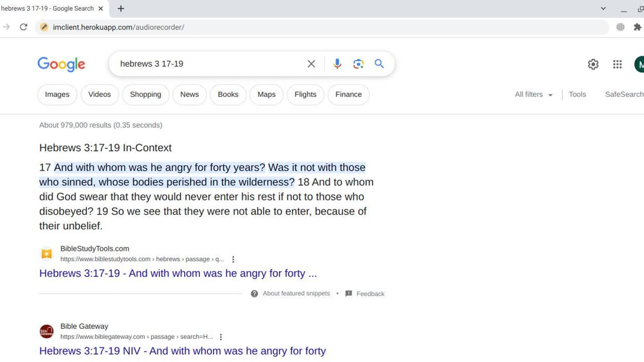Open a new browser tab
644x362 pixels.
tap(121, 9)
